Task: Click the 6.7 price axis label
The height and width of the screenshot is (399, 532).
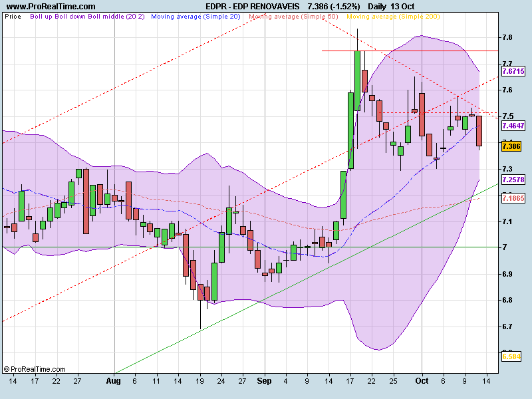Action: pyautogui.click(x=507, y=327)
